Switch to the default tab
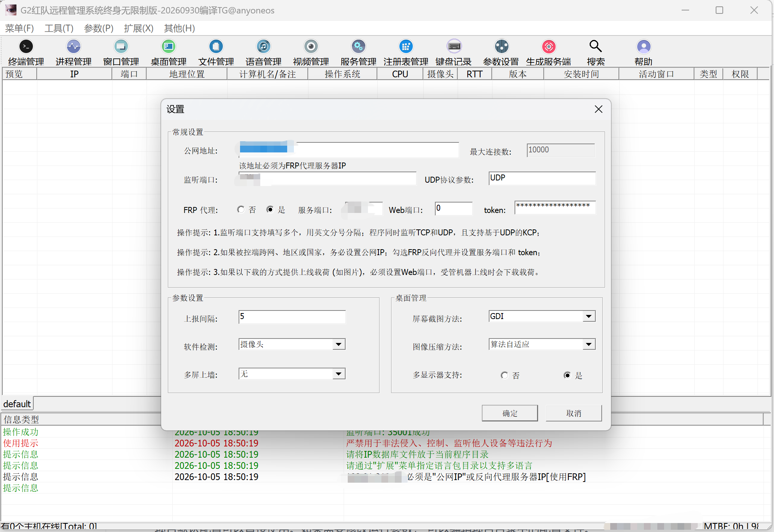The image size is (774, 532). click(17, 404)
